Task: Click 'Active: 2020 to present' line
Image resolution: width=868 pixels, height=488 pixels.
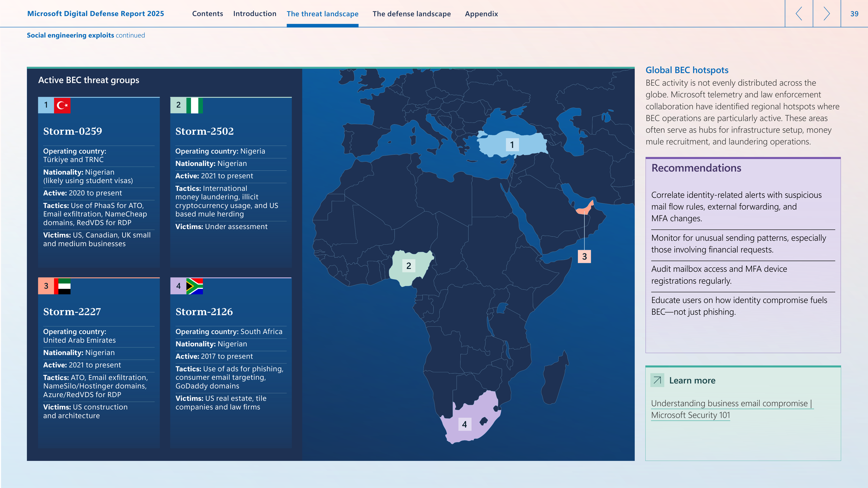Action: pos(82,193)
